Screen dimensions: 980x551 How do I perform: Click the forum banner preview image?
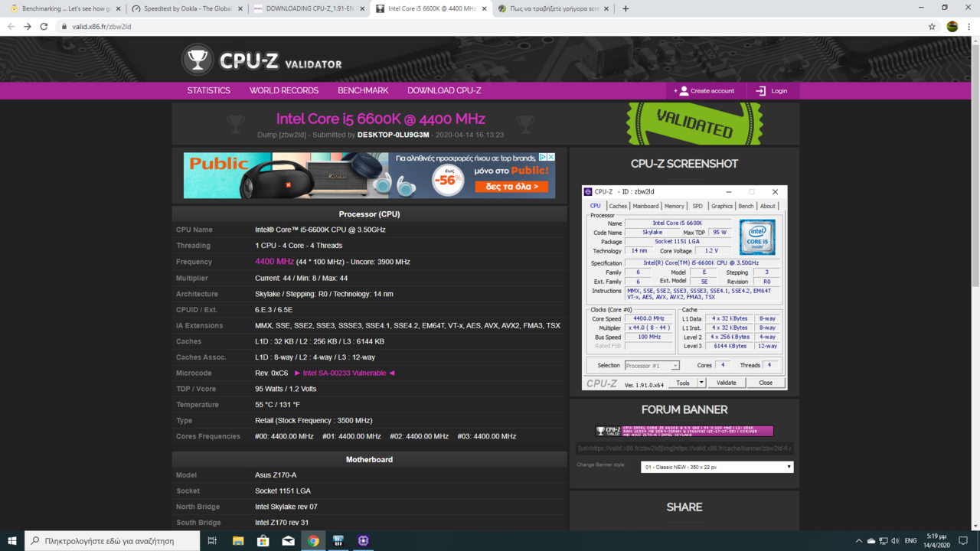[x=684, y=431]
